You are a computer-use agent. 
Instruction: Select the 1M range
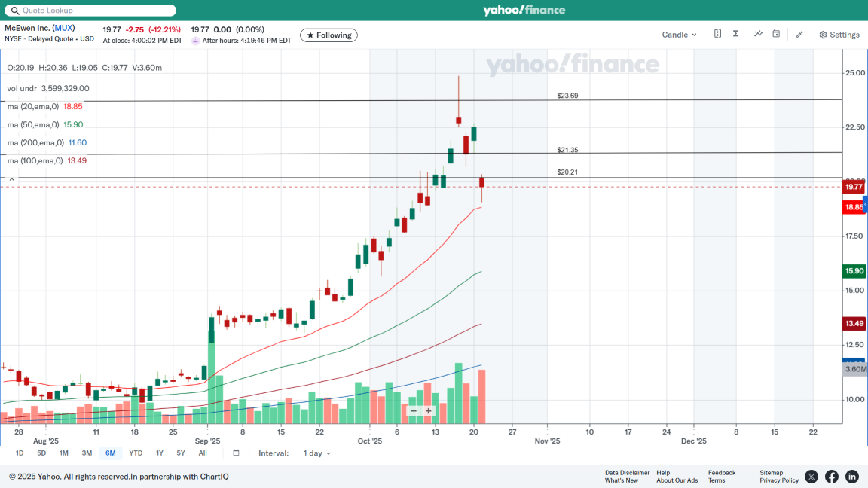tap(63, 453)
